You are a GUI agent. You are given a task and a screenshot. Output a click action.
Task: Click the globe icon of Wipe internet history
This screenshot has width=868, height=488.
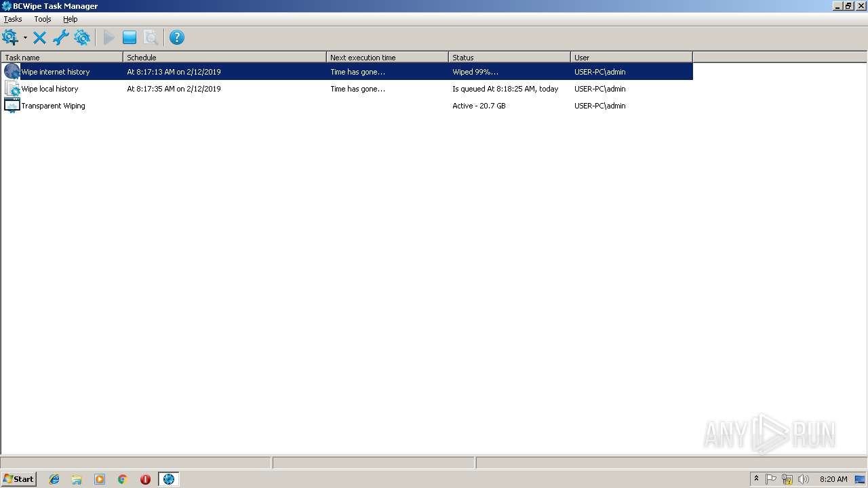pyautogui.click(x=12, y=71)
